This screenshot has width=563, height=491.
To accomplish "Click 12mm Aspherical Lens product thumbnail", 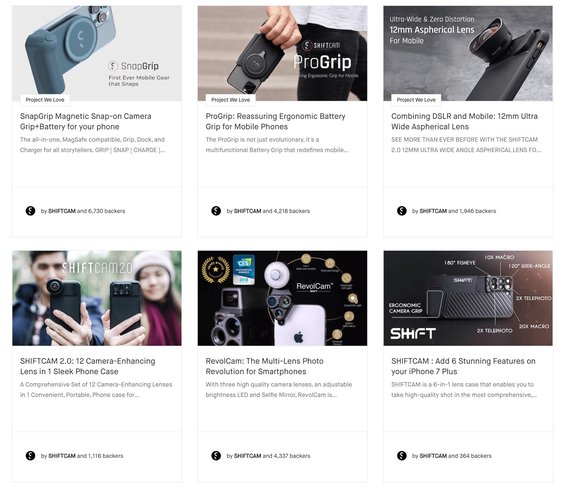I will point(468,53).
